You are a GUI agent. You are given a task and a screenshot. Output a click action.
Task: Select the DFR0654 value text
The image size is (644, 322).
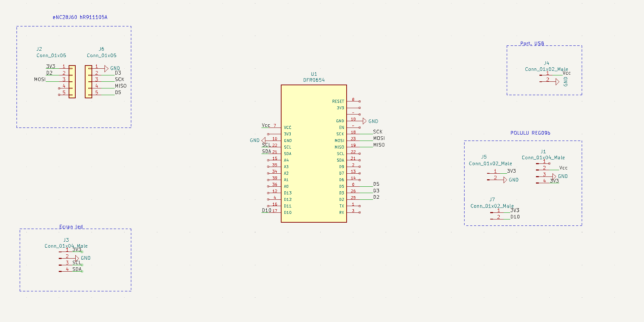(x=314, y=80)
